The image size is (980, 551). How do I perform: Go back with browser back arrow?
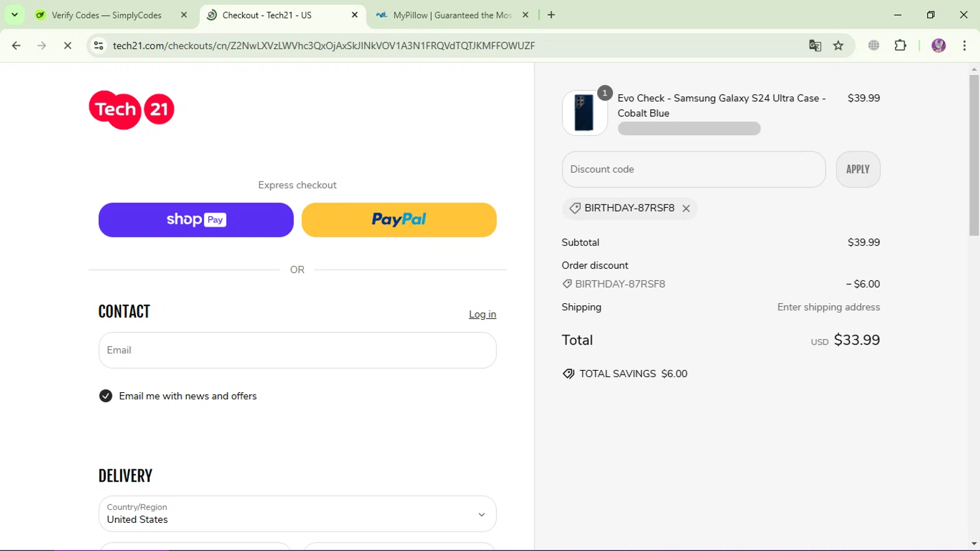pos(16,46)
